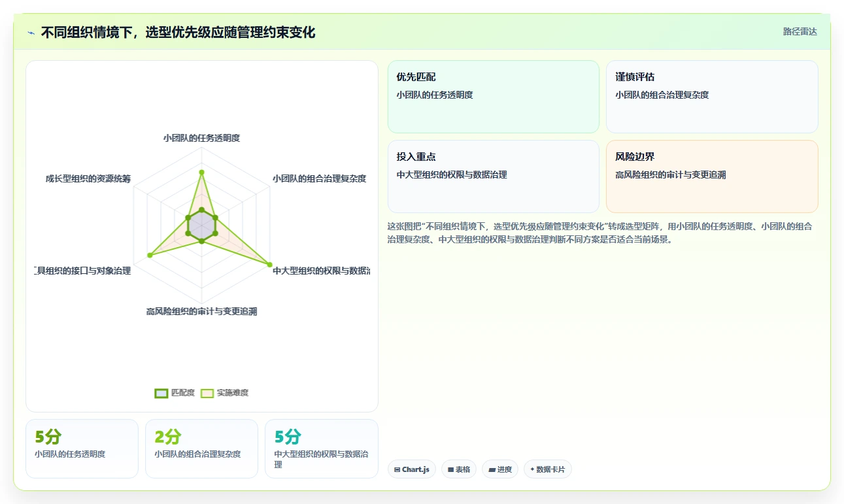Click radar axis label 高风险组织的审计与变更追溯

201,311
